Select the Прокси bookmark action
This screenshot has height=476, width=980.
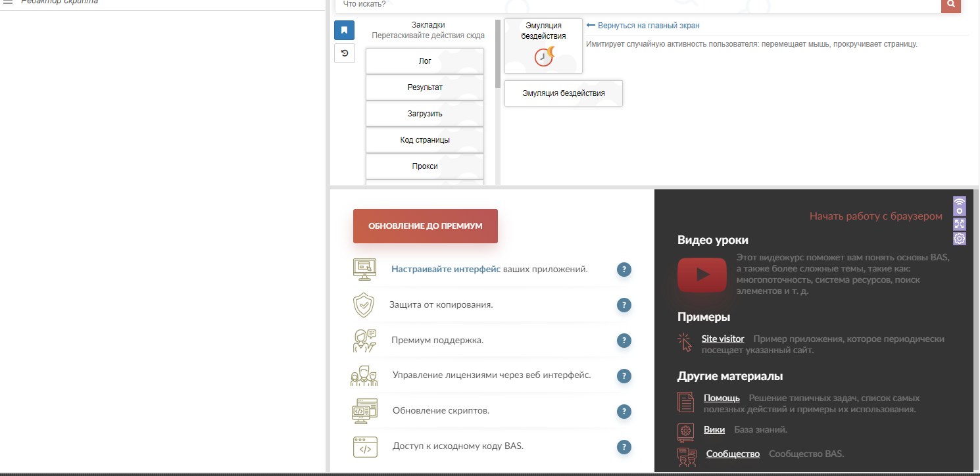425,166
